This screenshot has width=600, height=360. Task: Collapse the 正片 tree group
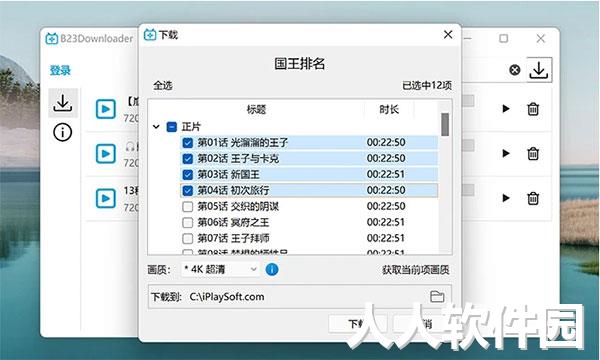(156, 127)
